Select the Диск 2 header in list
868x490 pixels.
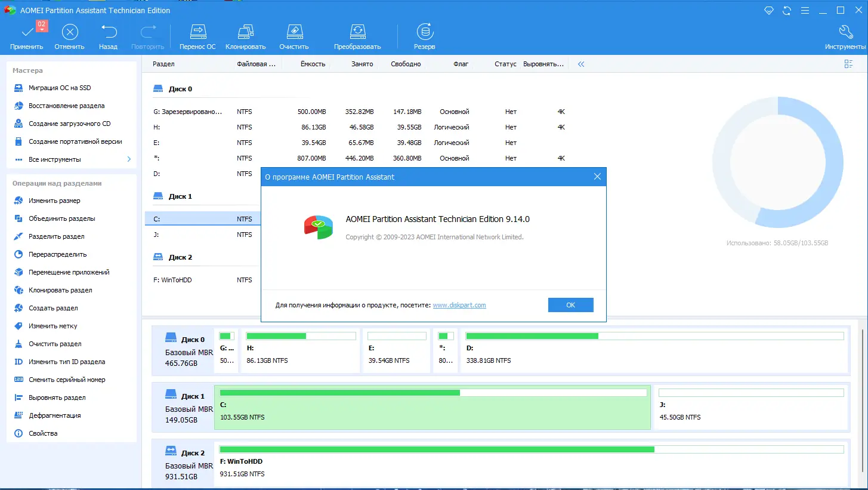pyautogui.click(x=173, y=257)
